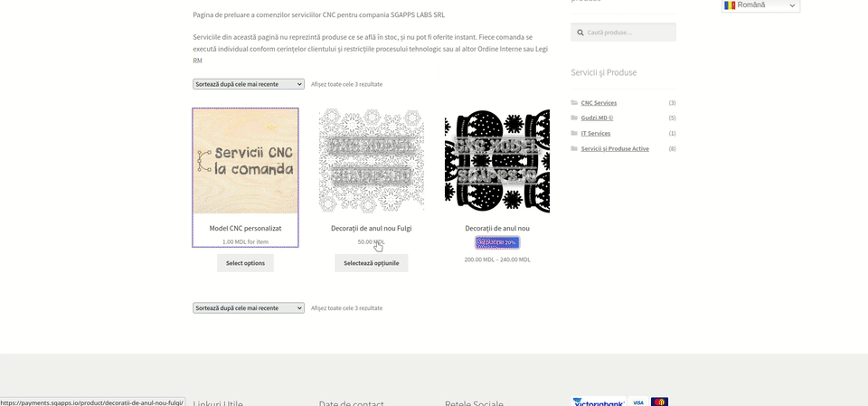Click the bottom 'Afișez toate cele 3 rezultate' text
The image size is (868, 406).
click(x=346, y=308)
